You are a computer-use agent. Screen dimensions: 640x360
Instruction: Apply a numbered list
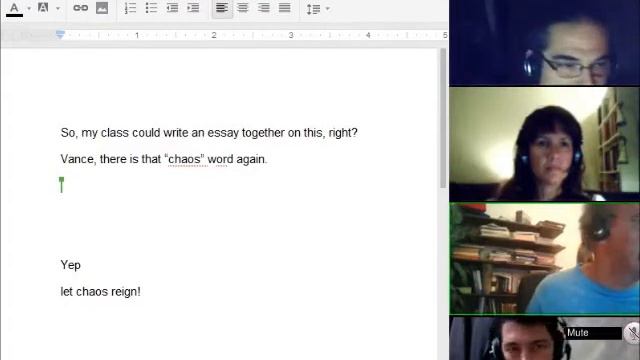click(x=130, y=8)
